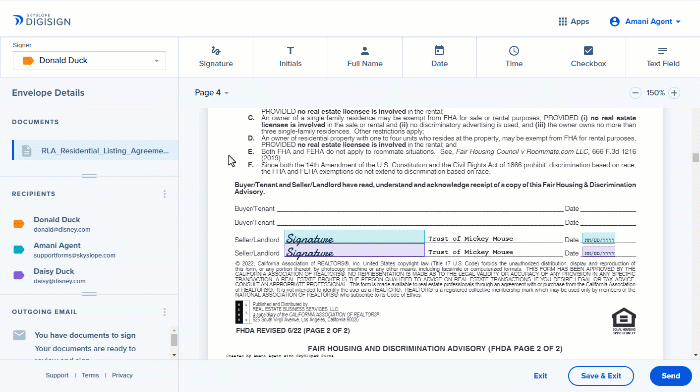700x392 pixels.
Task: Click Save & Exit
Action: click(x=601, y=376)
